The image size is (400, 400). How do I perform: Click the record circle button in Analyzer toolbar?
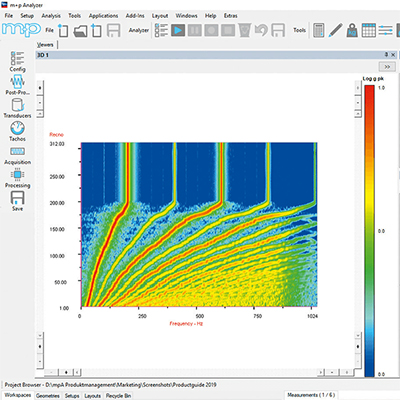(x=211, y=30)
